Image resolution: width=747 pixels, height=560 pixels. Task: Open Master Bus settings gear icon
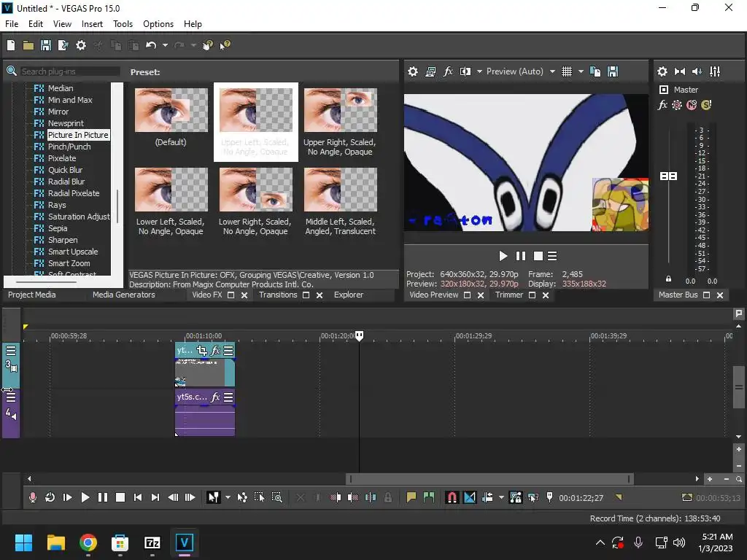(x=662, y=71)
